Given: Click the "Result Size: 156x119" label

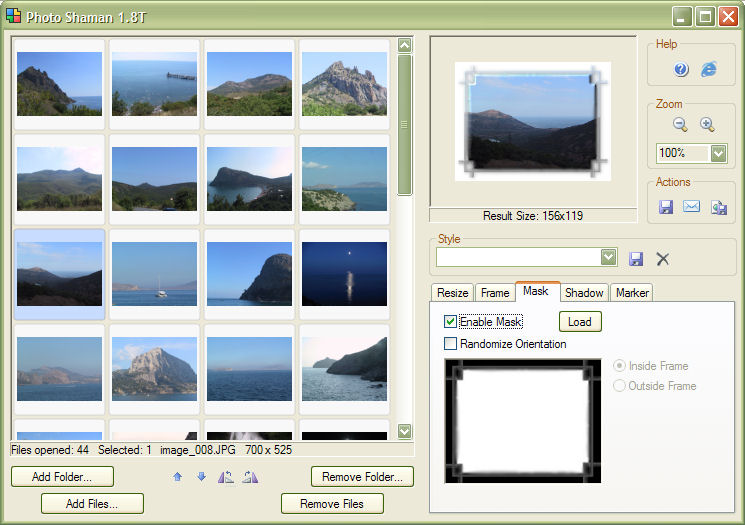Looking at the screenshot, I should (533, 216).
